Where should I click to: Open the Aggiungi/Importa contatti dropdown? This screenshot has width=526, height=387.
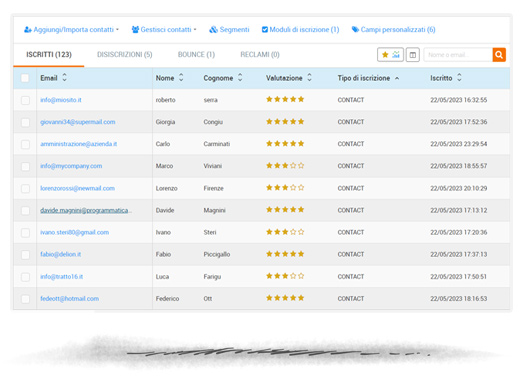71,30
